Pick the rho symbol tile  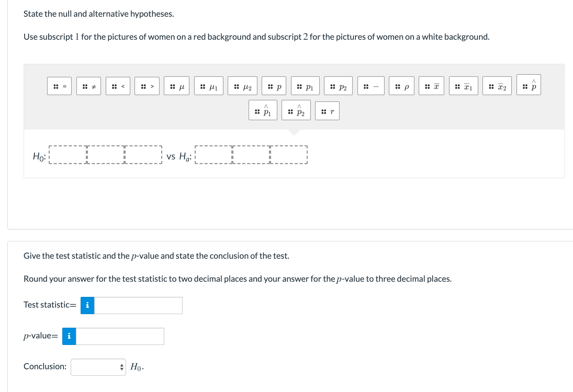402,86
